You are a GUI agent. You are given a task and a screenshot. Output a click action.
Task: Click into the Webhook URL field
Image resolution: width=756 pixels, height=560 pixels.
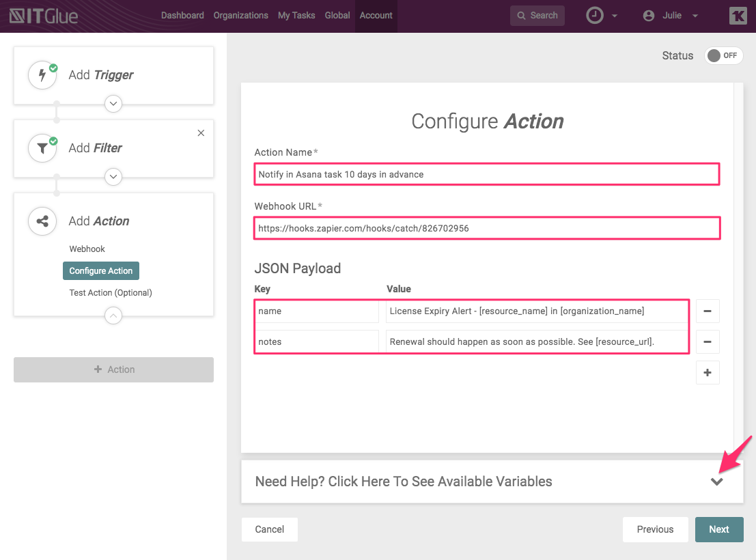(x=486, y=228)
